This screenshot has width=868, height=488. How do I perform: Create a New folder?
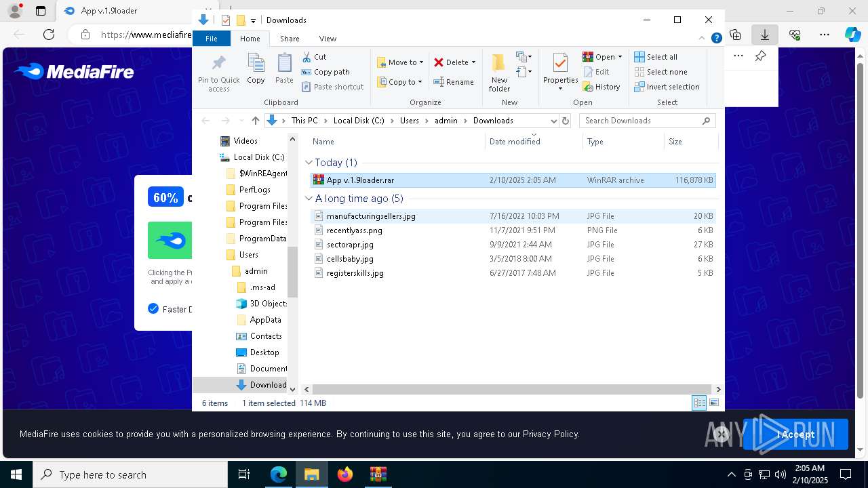499,73
